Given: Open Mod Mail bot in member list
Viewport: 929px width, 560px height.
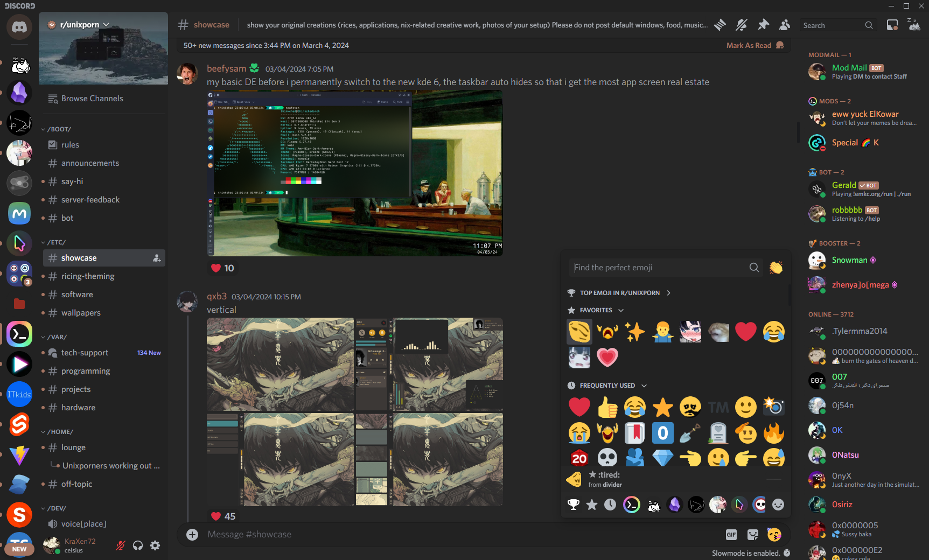Looking at the screenshot, I should [x=864, y=71].
